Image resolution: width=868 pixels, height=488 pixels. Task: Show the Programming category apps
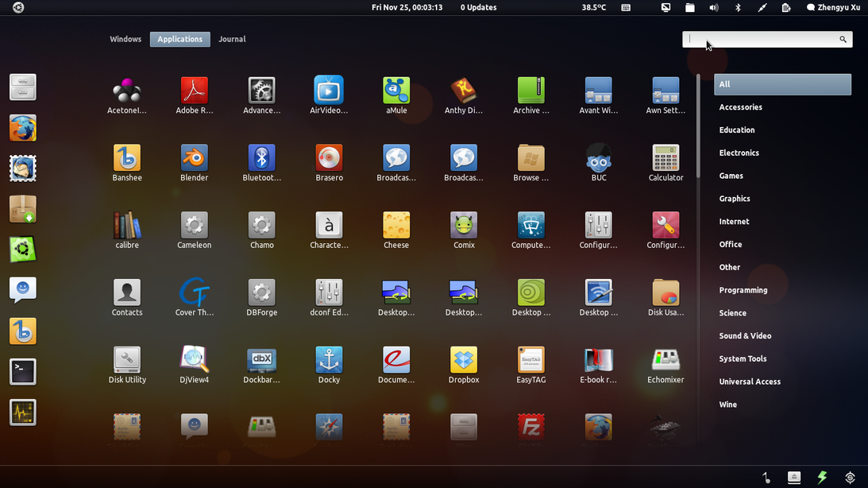tap(743, 290)
